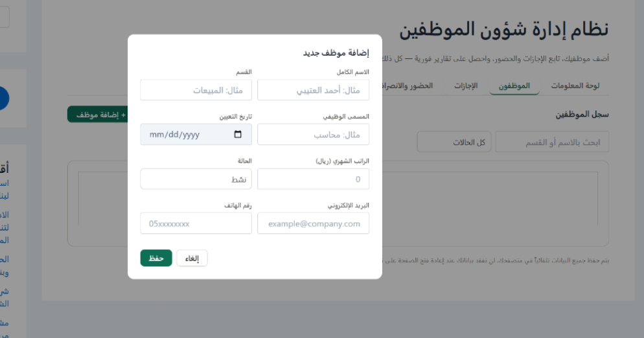Viewport: 644px width, 338px height.
Task: Focus the رقم الهاتف phone field
Action: 196,223
